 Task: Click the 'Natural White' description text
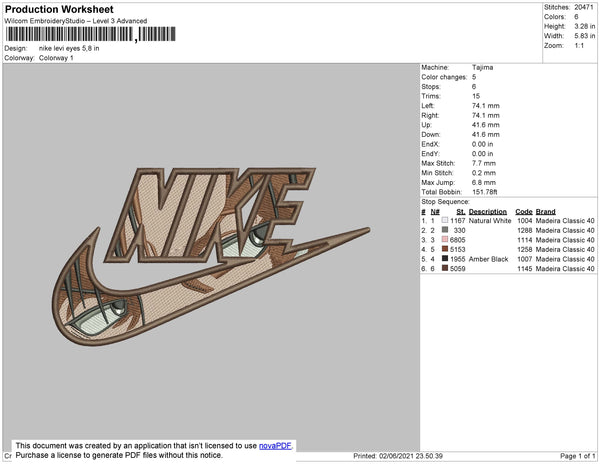click(490, 221)
